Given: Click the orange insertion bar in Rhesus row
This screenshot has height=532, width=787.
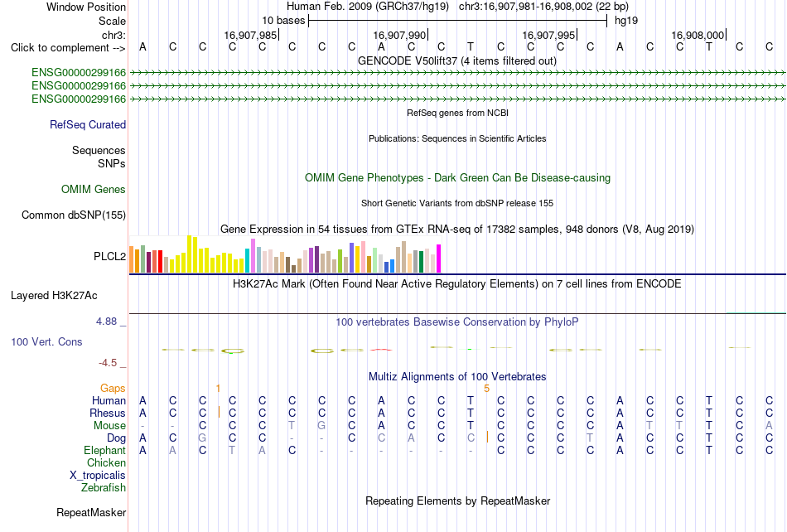Looking at the screenshot, I should 219,412.
